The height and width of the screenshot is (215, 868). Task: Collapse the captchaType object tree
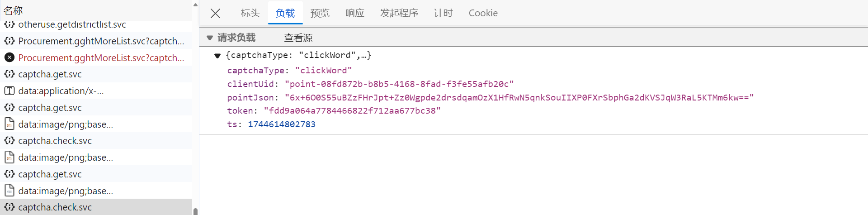[217, 55]
